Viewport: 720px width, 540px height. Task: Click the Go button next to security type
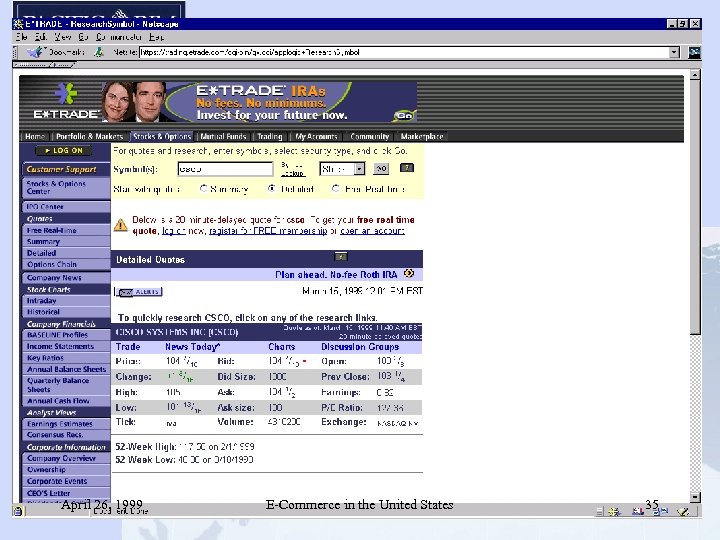point(381,169)
